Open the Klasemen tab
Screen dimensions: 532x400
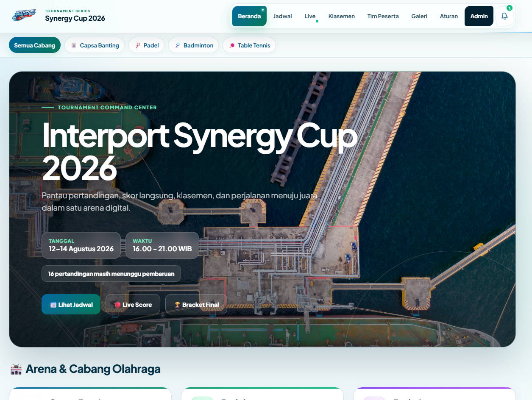click(x=342, y=16)
